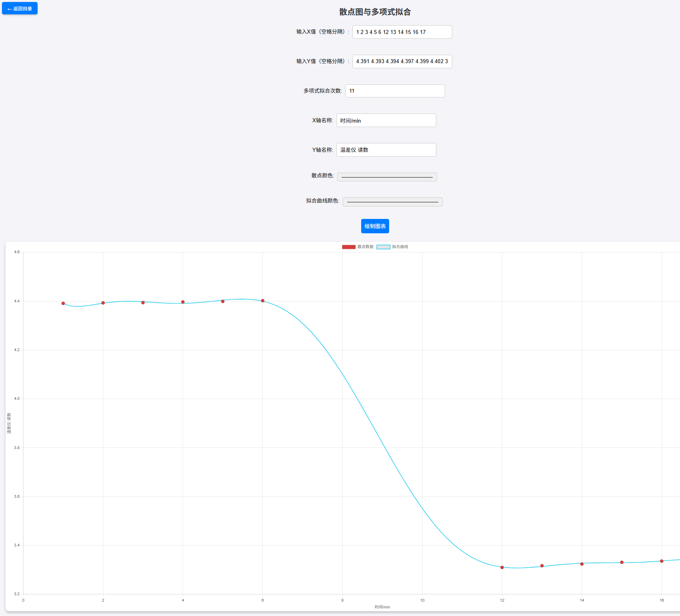Click the scatter point at x=13
This screenshot has height=616, width=680.
point(542,566)
